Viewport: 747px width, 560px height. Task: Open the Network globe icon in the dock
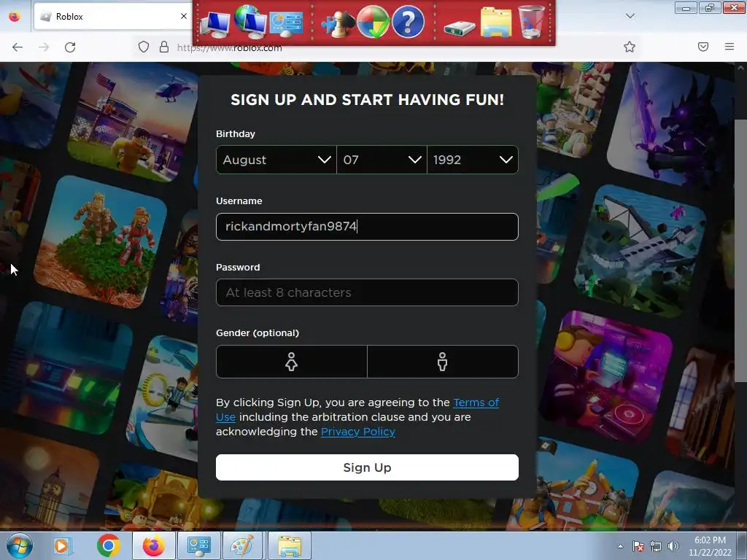pos(250,22)
